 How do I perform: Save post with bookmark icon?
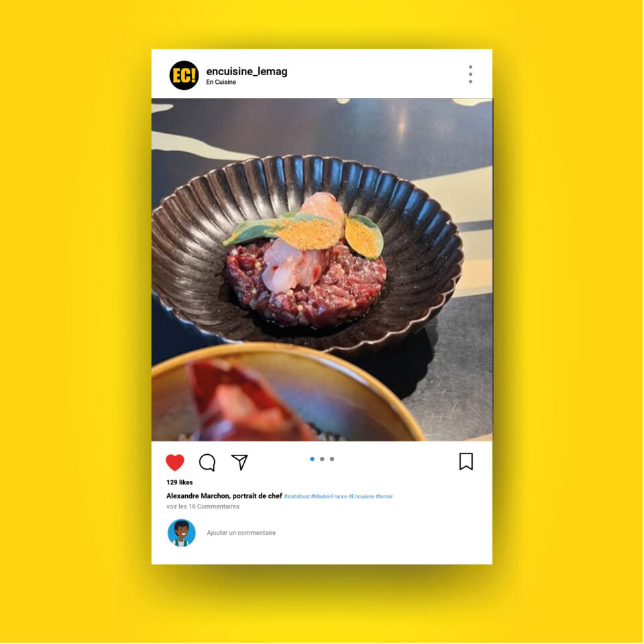tap(466, 462)
